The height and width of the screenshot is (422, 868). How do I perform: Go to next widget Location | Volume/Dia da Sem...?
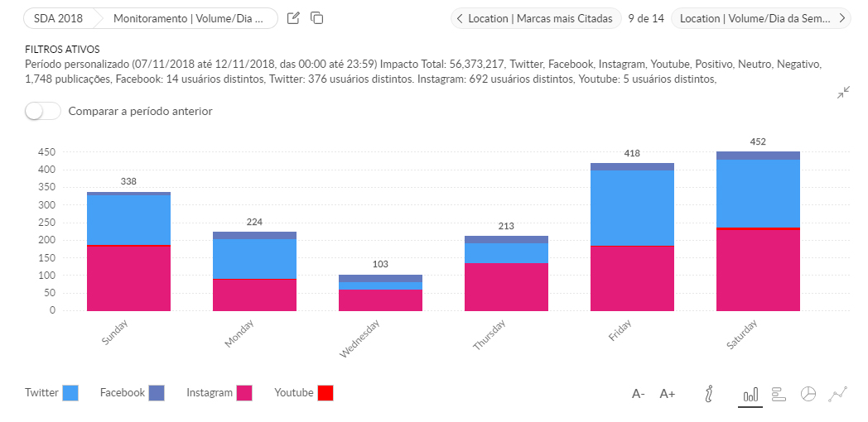click(761, 18)
